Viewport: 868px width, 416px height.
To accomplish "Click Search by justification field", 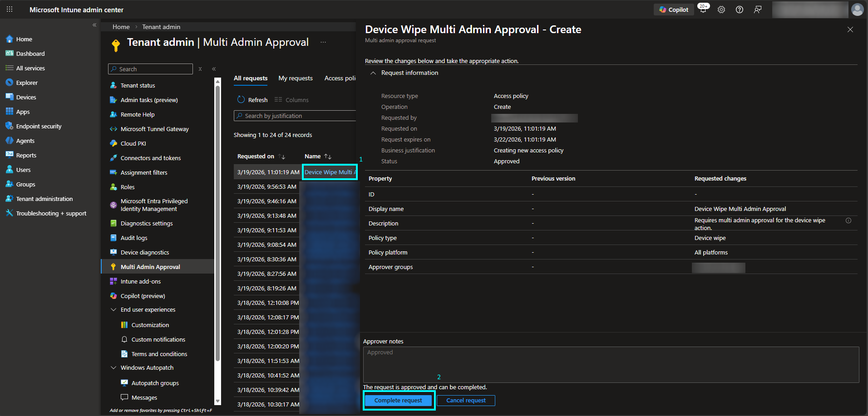I will (295, 116).
